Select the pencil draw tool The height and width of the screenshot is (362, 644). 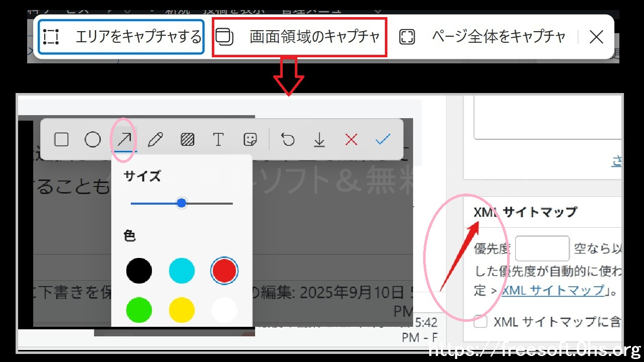pyautogui.click(x=155, y=139)
